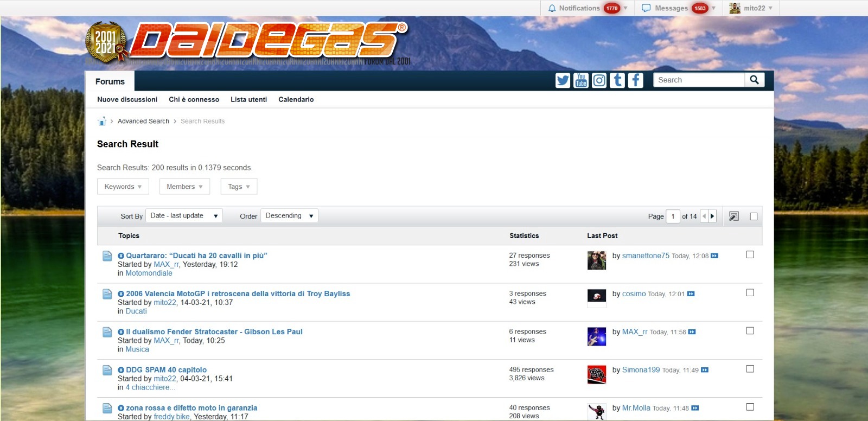The height and width of the screenshot is (421, 868).
Task: Tick checkbox for Quartararo topic
Action: 750,254
